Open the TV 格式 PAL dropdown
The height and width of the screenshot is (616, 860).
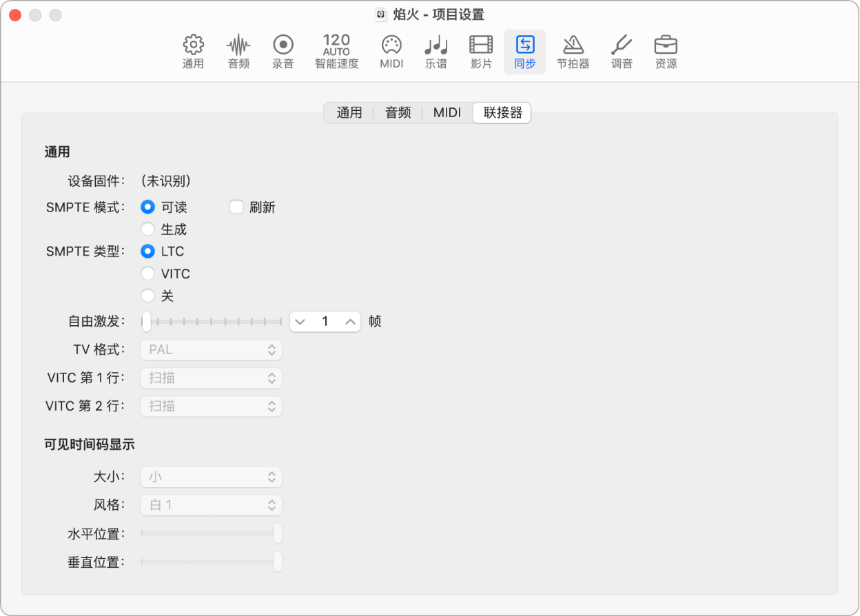point(212,349)
